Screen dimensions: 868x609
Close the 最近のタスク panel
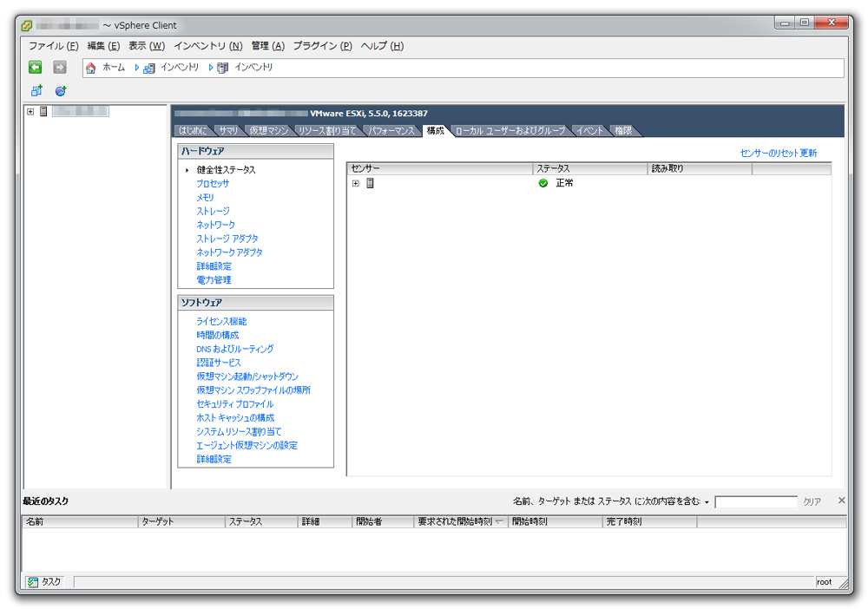[841, 501]
